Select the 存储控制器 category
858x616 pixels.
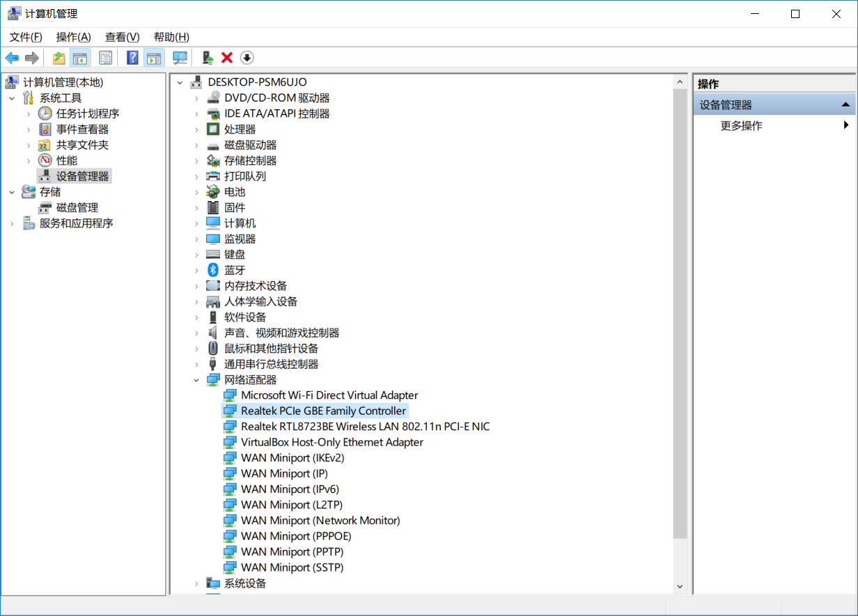pyautogui.click(x=250, y=160)
